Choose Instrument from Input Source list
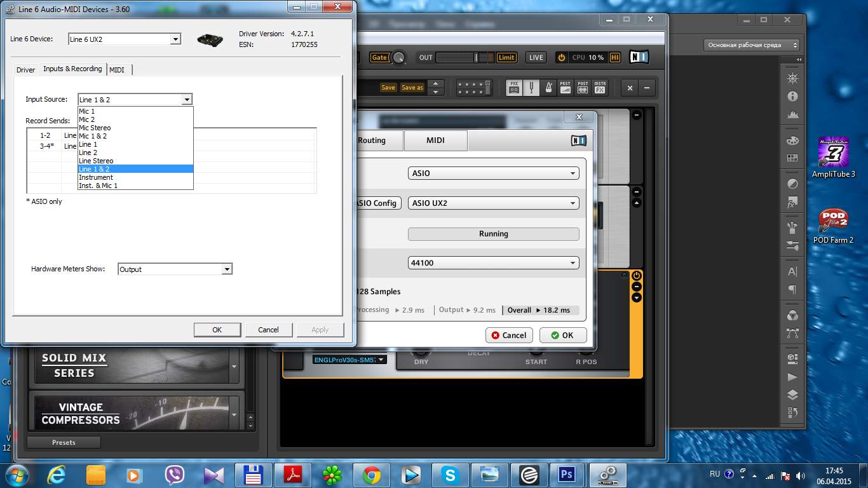 tap(96, 177)
